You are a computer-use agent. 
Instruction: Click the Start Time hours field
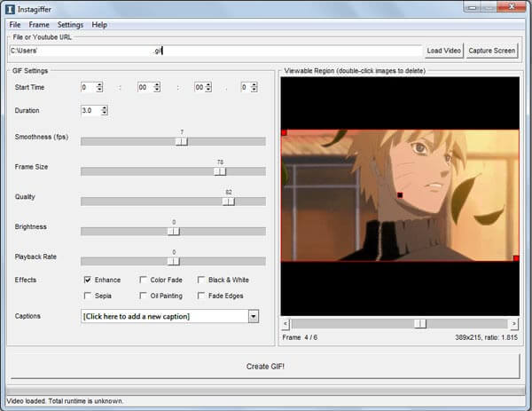[89, 87]
